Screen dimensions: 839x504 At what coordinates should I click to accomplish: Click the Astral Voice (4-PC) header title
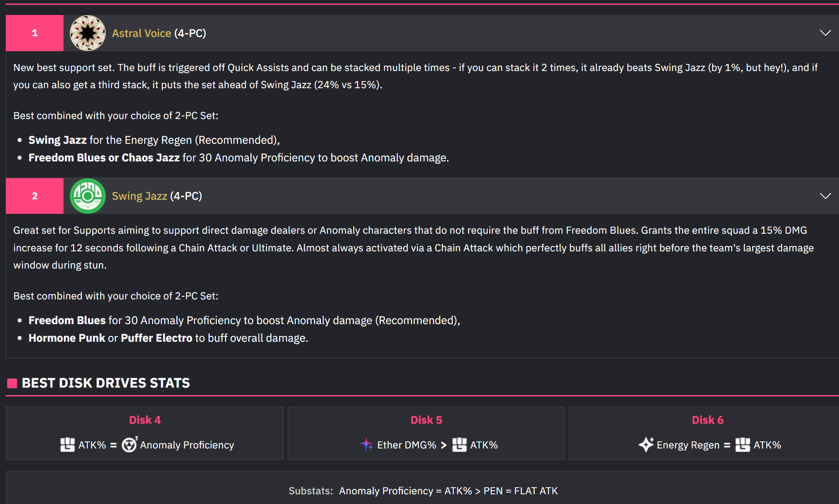(159, 34)
